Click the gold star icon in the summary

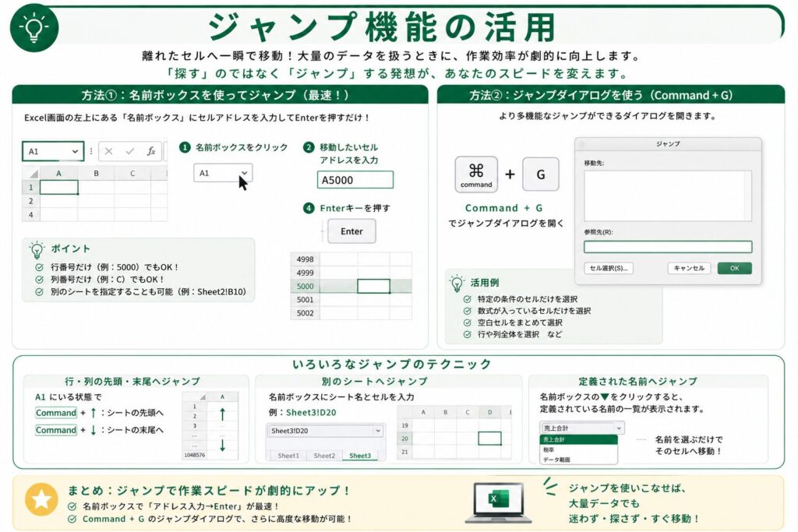(x=41, y=499)
